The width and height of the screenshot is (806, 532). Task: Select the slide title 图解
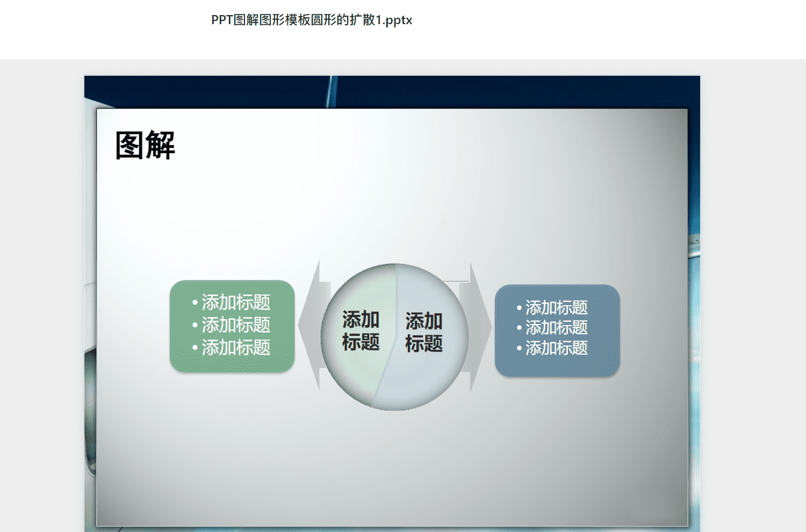tap(145, 145)
